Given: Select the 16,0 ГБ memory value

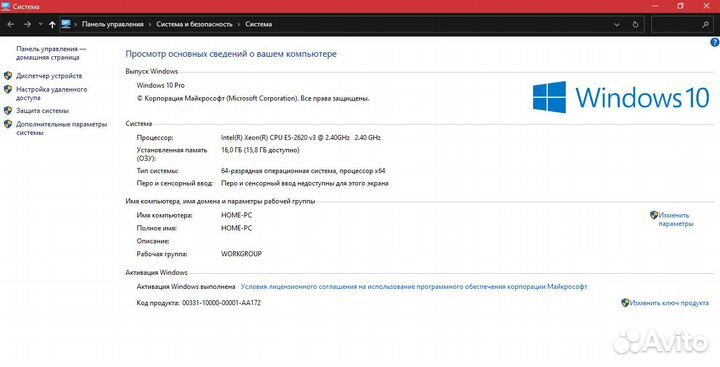Looking at the screenshot, I should [260, 150].
